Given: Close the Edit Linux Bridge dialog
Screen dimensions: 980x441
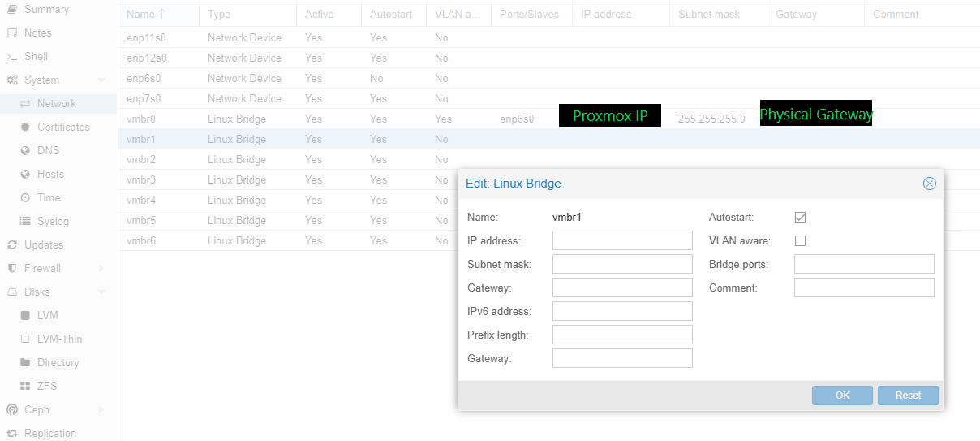Looking at the screenshot, I should coord(930,184).
